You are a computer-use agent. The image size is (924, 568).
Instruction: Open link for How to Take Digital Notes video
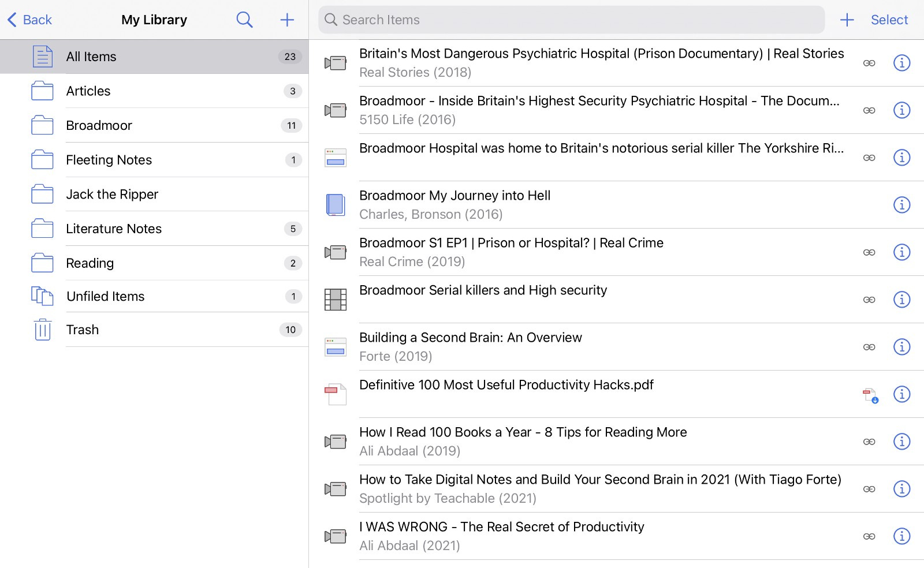click(869, 489)
